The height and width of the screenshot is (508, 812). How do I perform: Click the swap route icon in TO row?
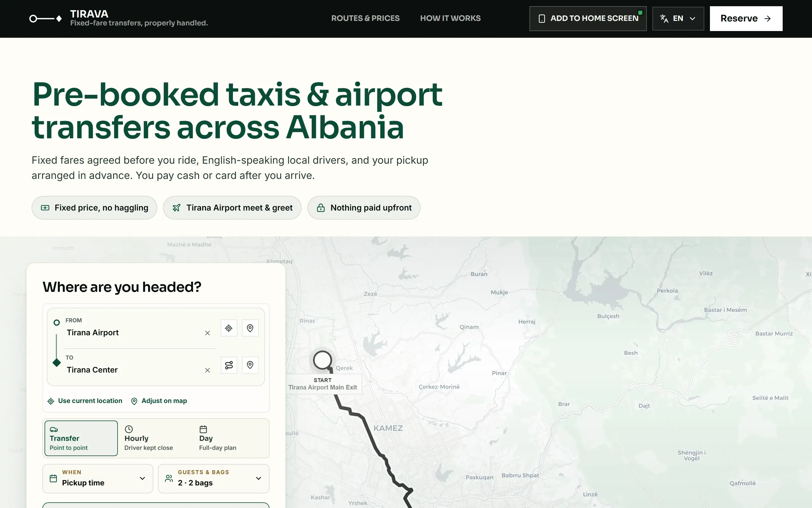(x=229, y=365)
